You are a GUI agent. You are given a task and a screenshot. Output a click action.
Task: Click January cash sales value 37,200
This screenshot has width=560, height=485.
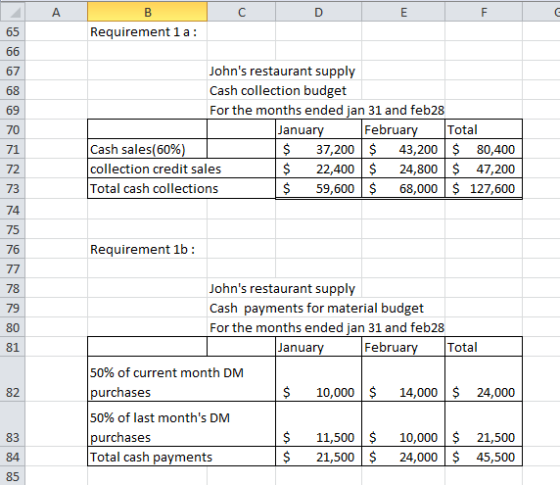point(319,149)
